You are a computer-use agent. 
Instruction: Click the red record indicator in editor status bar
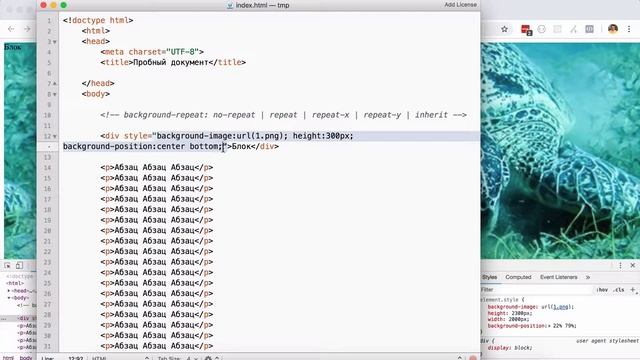pos(473,358)
